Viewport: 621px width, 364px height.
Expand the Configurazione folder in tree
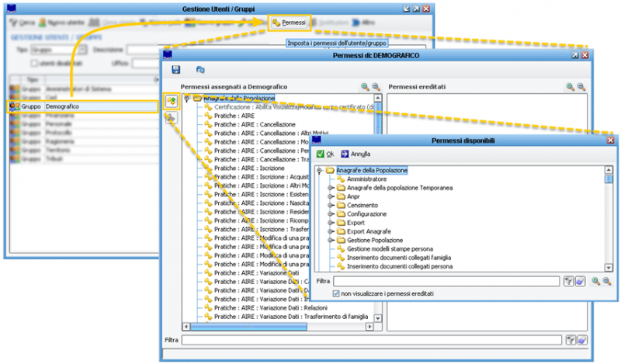pos(331,213)
